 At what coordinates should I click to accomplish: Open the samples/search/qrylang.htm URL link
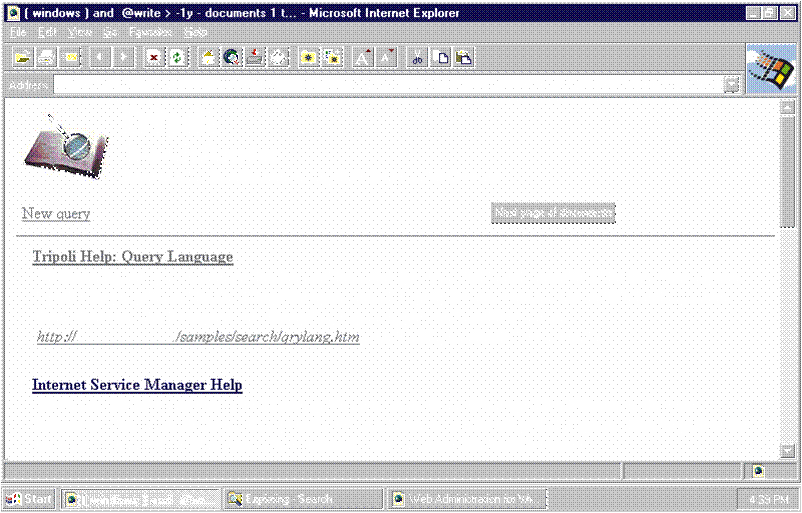pos(198,337)
